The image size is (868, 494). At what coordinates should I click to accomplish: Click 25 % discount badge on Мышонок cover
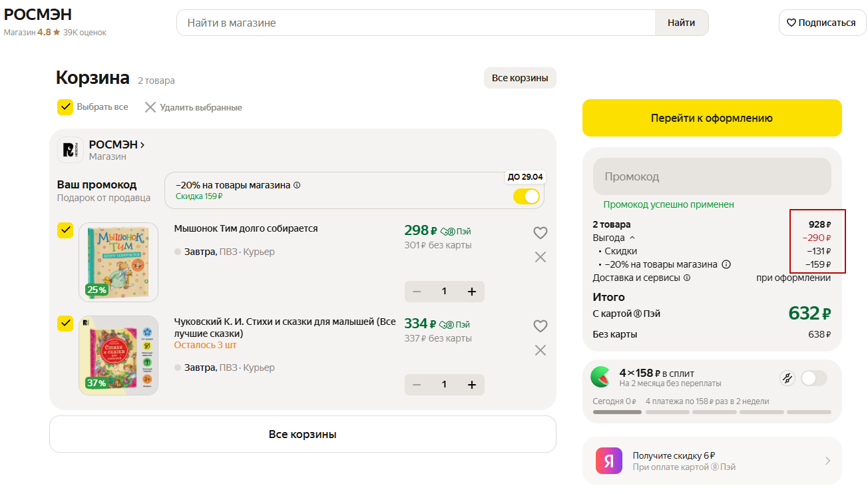point(97,290)
